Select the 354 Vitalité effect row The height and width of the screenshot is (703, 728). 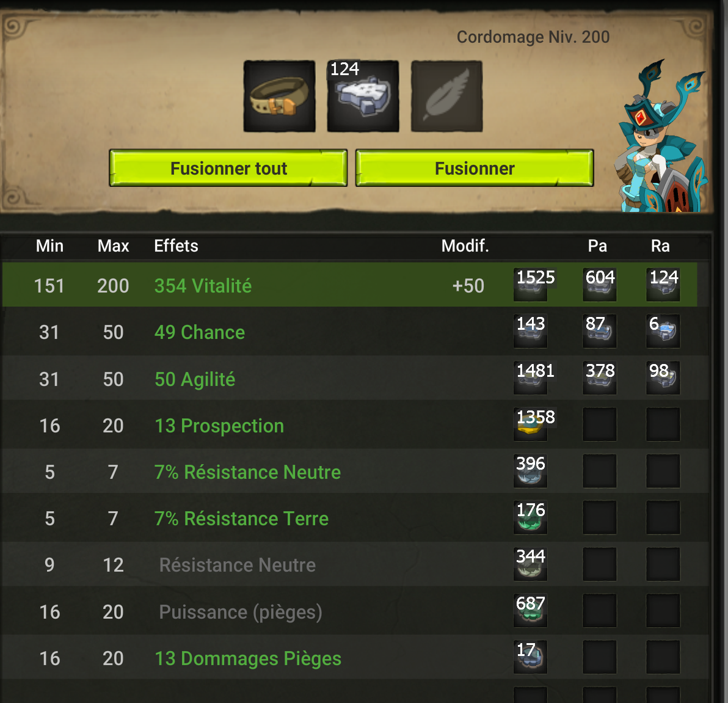pos(349,285)
